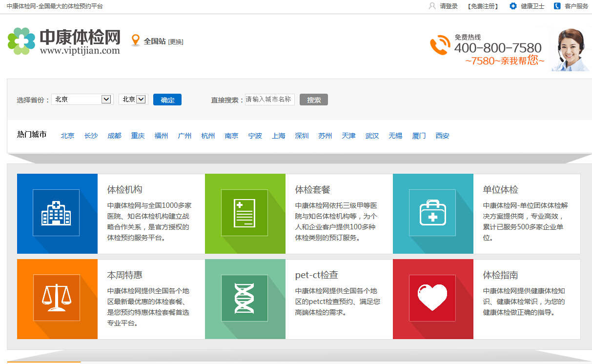Select hot city 西安

click(x=442, y=136)
